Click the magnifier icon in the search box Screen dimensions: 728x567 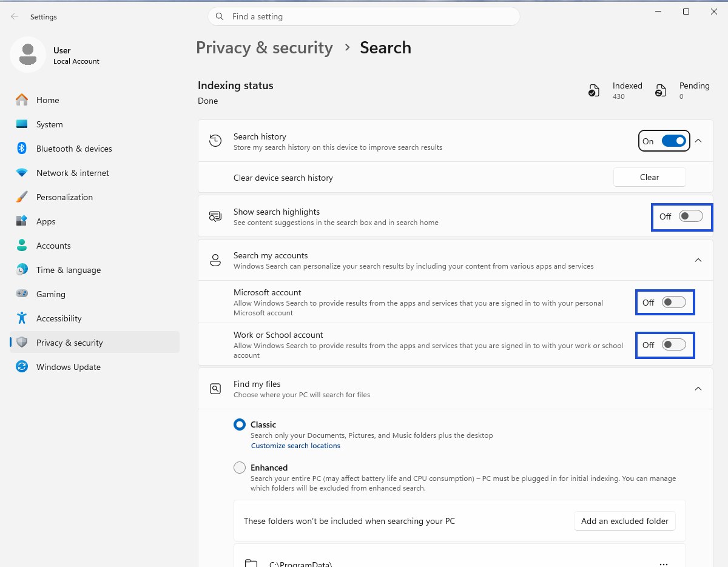[x=220, y=17]
